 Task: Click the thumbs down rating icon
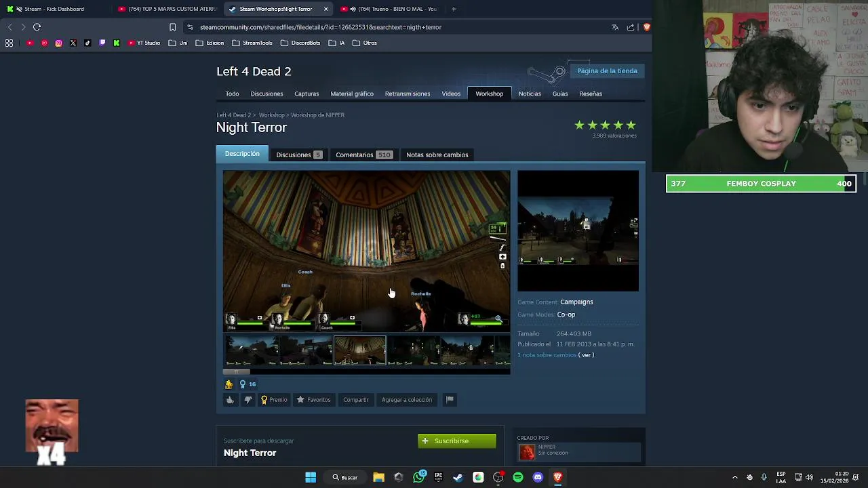point(248,400)
